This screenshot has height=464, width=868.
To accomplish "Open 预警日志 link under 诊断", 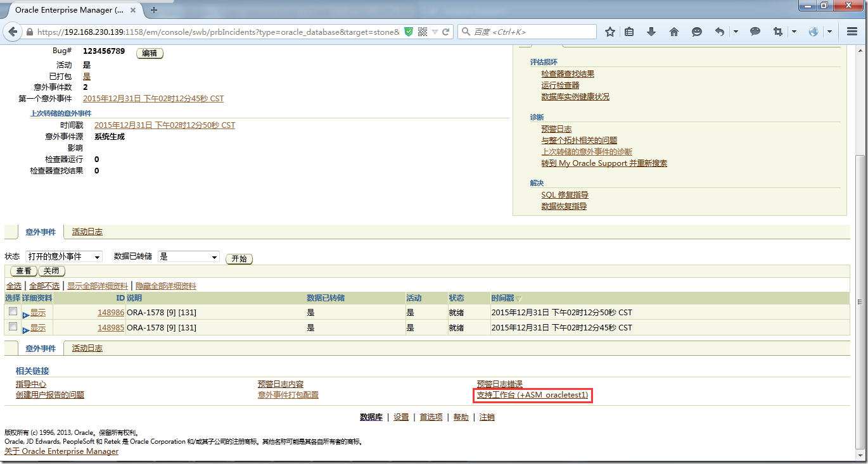I will click(x=556, y=129).
